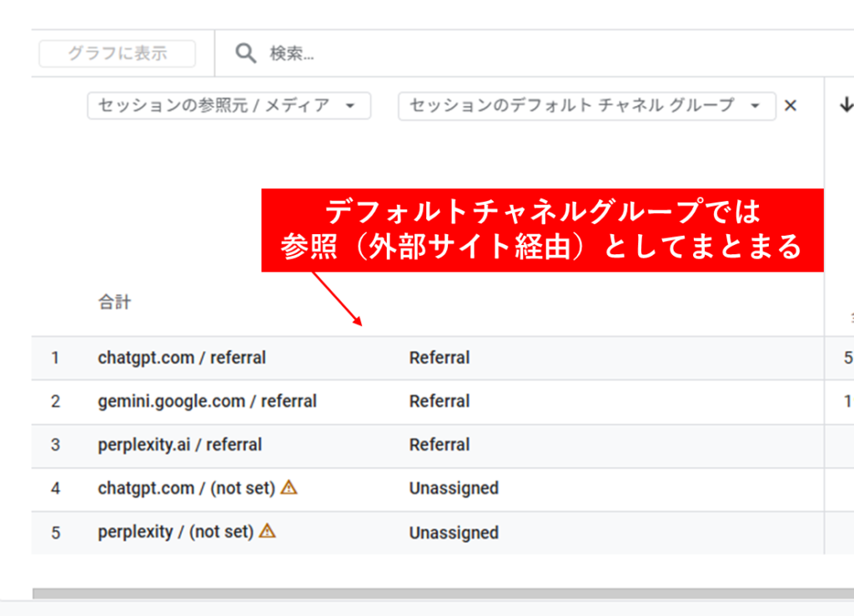Click Referral cell in the chatgpt.com referral row
This screenshot has width=854, height=616.
click(440, 358)
